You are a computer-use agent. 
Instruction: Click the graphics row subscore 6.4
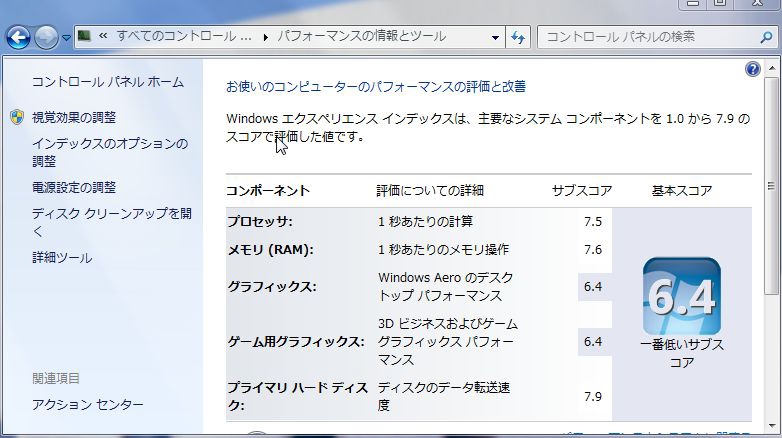click(592, 287)
